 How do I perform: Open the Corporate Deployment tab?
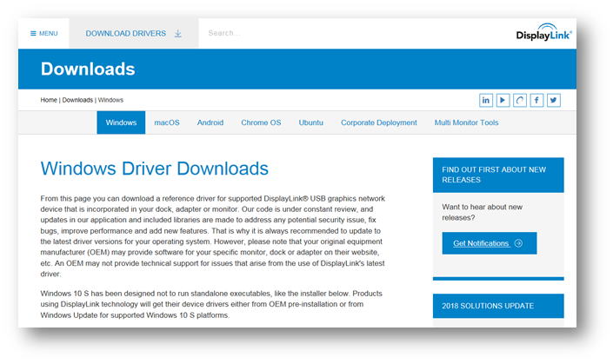(379, 122)
